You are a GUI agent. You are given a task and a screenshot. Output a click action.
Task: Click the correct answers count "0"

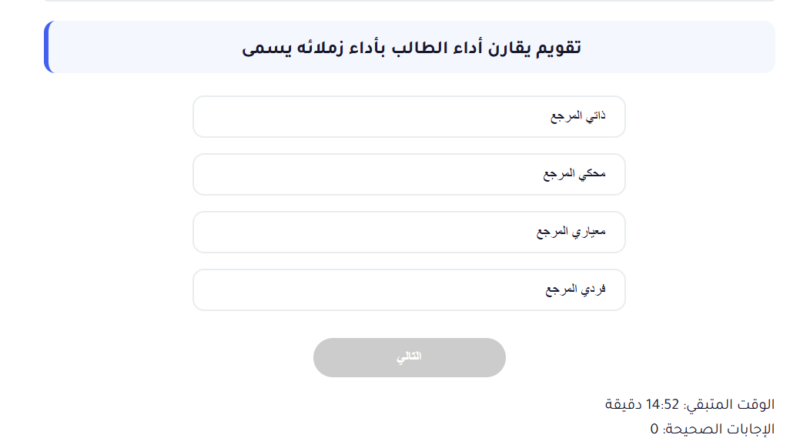pyautogui.click(x=655, y=429)
